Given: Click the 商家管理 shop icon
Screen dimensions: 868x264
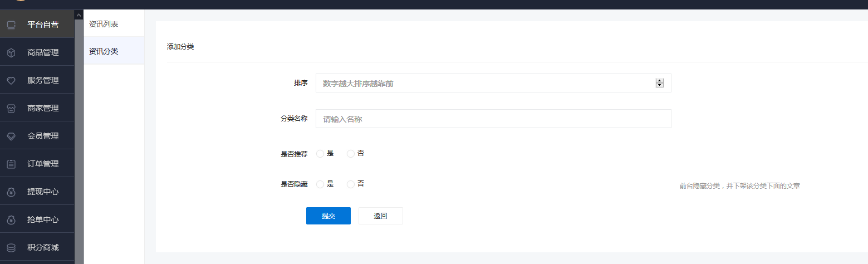Looking at the screenshot, I should click(11, 108).
